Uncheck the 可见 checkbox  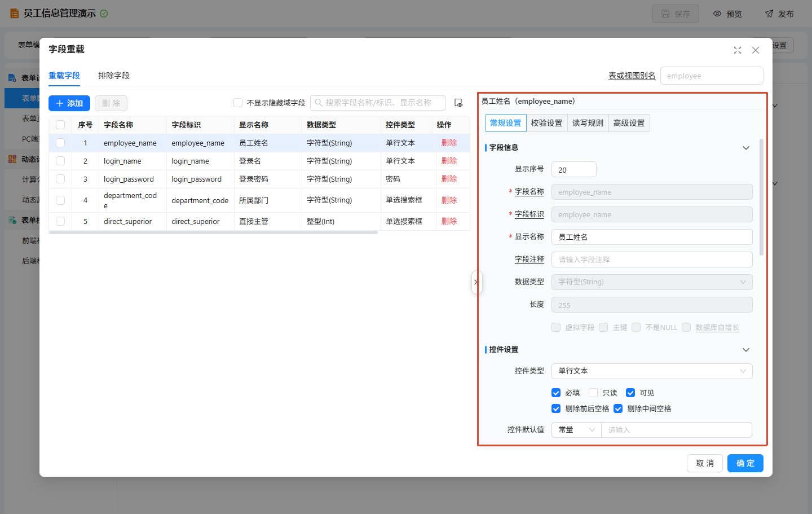pos(630,393)
